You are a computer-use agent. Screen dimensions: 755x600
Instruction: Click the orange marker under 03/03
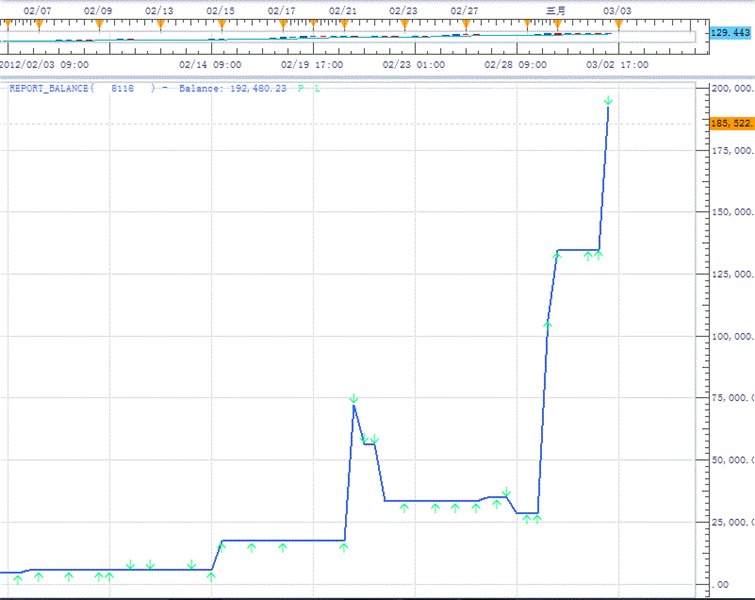click(619, 23)
